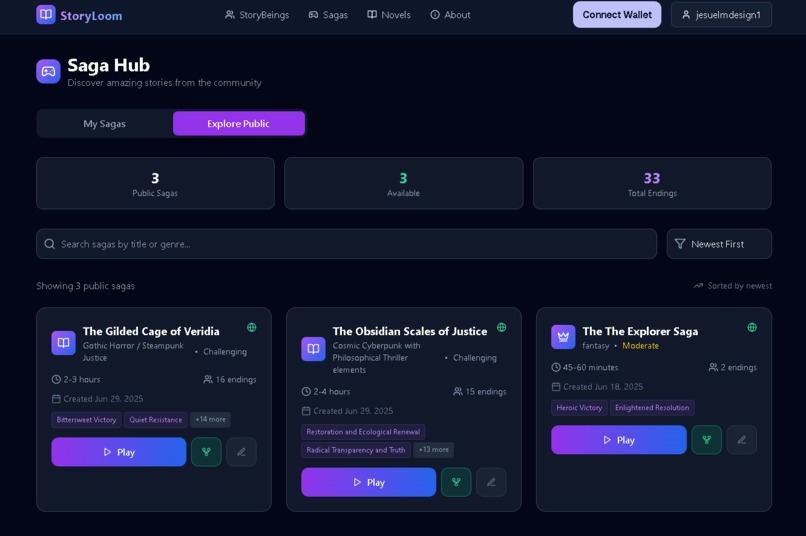Click the StoryLoom brand name
Viewport: 806px width, 536px height.
[x=91, y=15]
